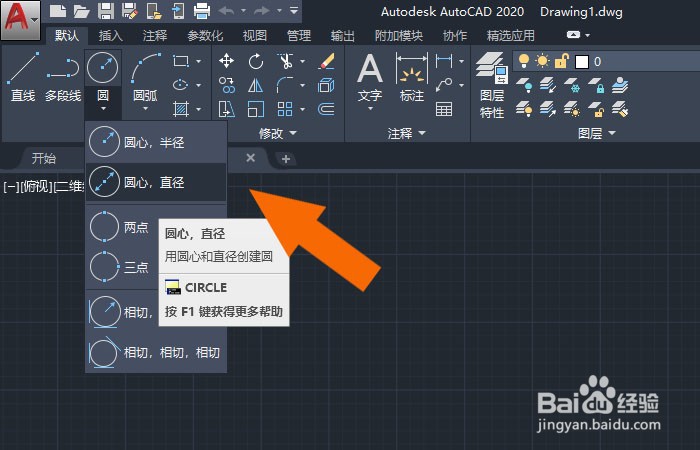This screenshot has width=700, height=450.
Task: Select the 圆弧 arc tool
Action: click(x=146, y=76)
